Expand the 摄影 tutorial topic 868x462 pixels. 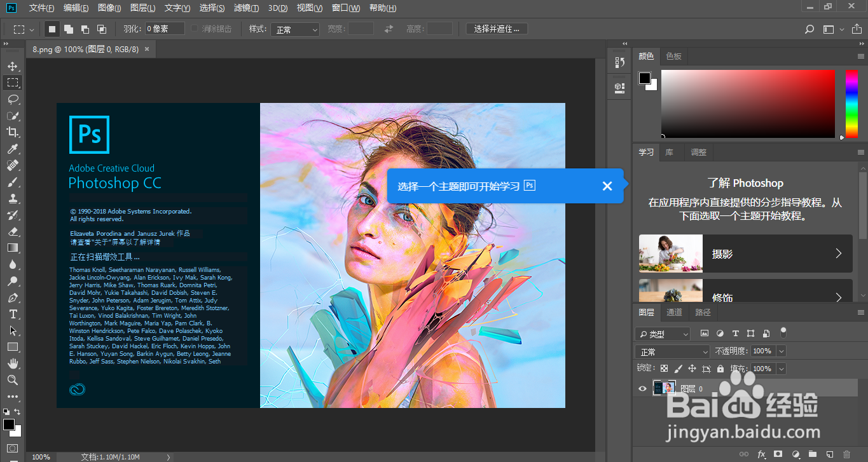[x=745, y=254]
